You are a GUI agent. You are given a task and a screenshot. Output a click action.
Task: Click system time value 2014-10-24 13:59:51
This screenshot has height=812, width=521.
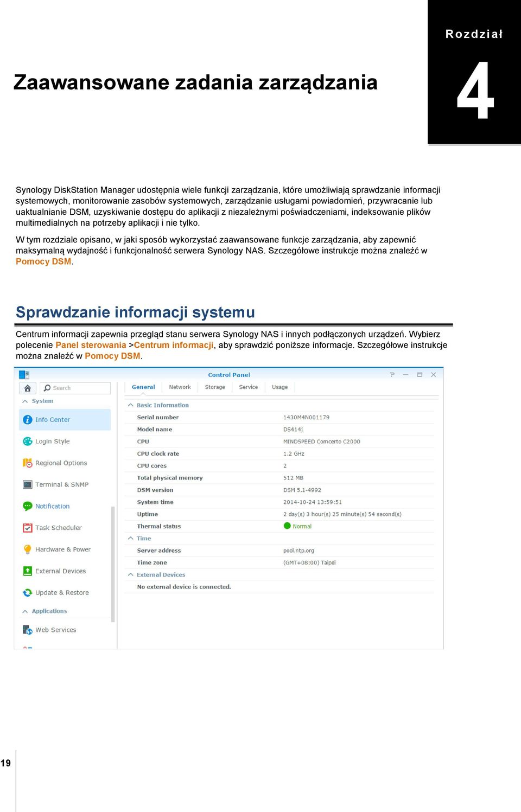coord(313,502)
